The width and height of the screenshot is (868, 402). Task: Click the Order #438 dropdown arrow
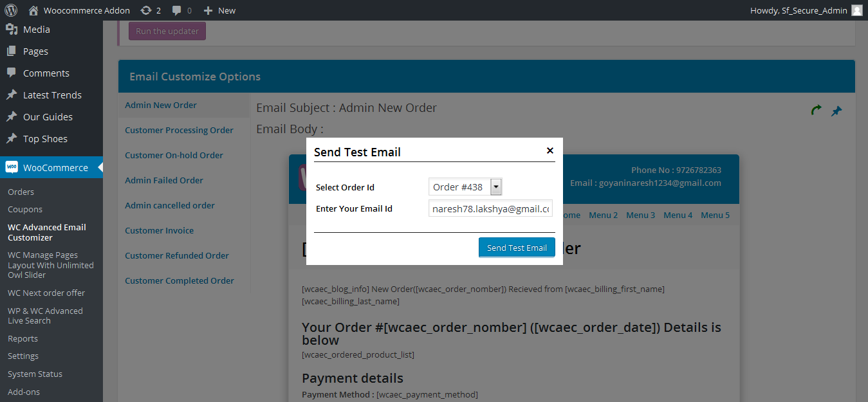point(496,187)
